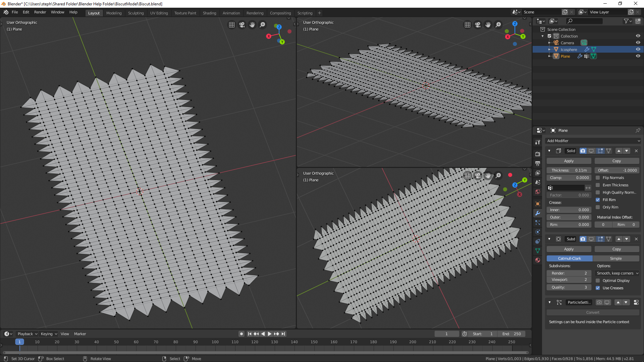Disable Use Creases checkbox
644x362 pixels.
point(598,288)
